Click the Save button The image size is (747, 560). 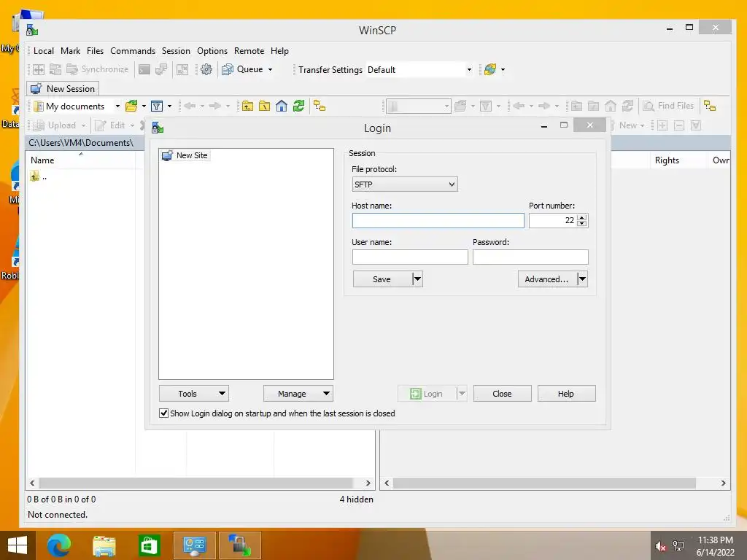pos(382,279)
